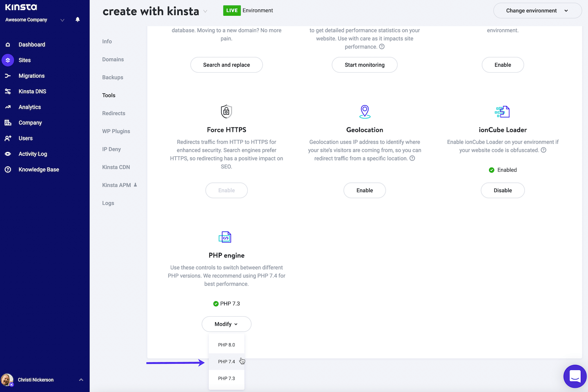Go to the Info section
Image resolution: width=588 pixels, height=392 pixels.
pos(107,42)
